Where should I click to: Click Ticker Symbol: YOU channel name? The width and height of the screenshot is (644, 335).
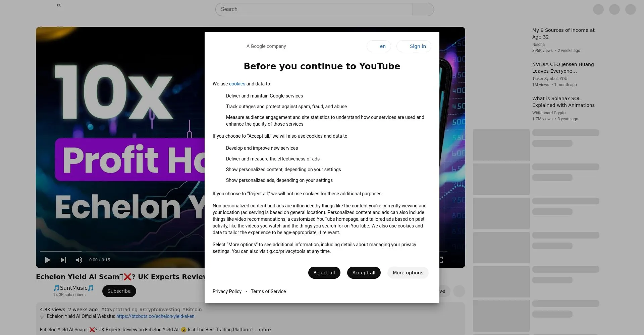[x=550, y=79]
